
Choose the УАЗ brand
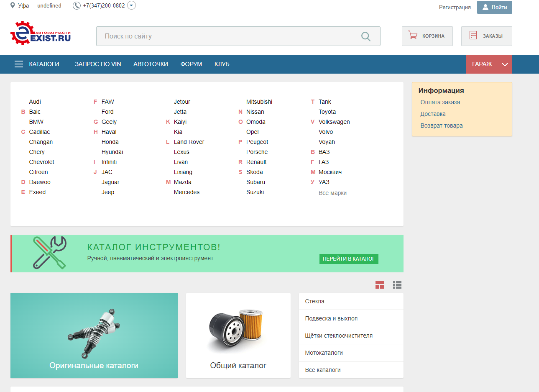click(x=324, y=182)
